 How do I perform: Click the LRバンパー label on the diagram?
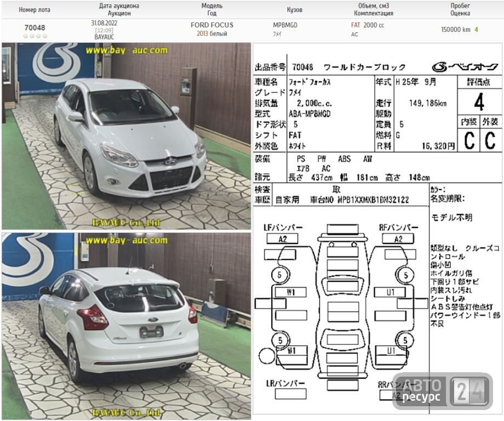coord(285,383)
